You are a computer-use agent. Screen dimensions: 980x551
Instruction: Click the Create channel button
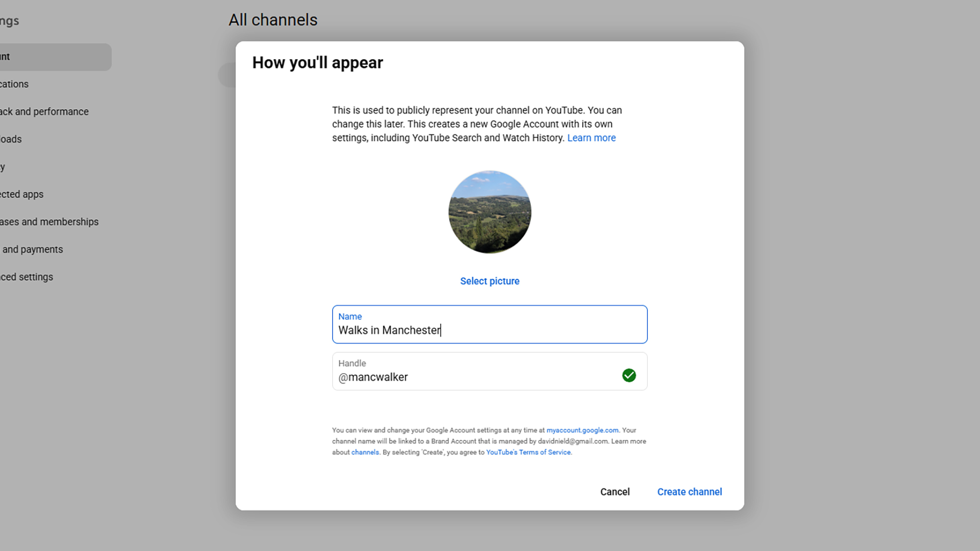[x=689, y=492]
